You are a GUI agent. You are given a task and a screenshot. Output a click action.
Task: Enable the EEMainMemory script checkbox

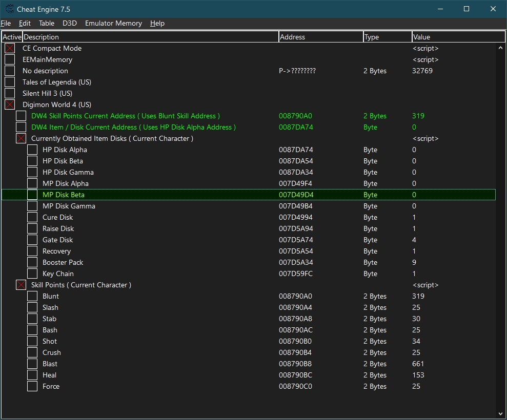[10, 59]
